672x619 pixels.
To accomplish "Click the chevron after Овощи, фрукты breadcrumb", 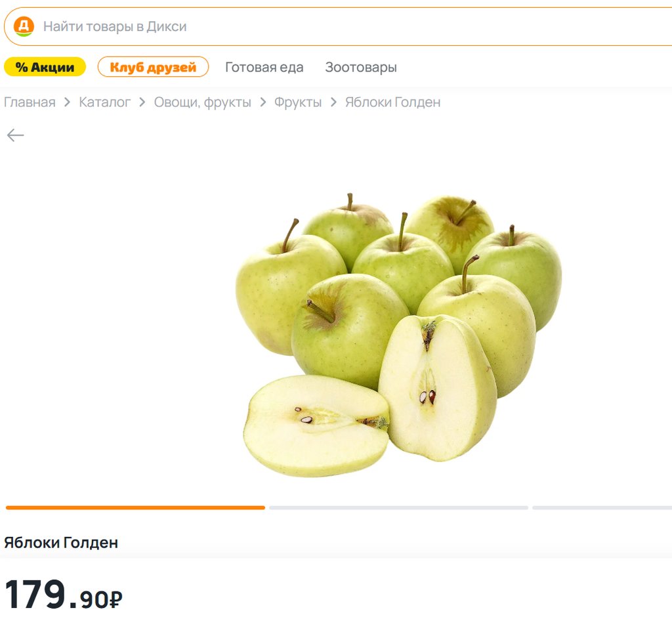I will pyautogui.click(x=262, y=102).
